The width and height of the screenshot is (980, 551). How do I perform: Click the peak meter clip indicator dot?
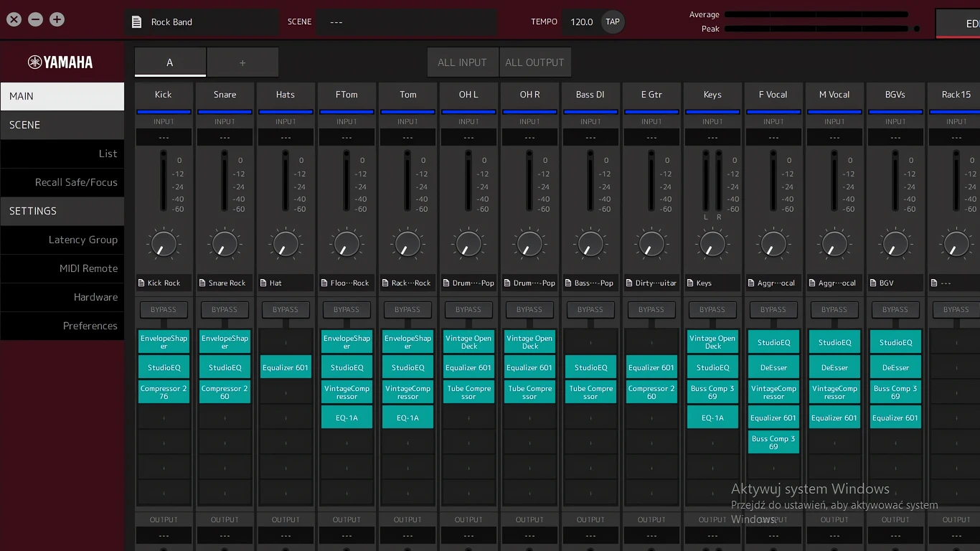click(x=916, y=29)
